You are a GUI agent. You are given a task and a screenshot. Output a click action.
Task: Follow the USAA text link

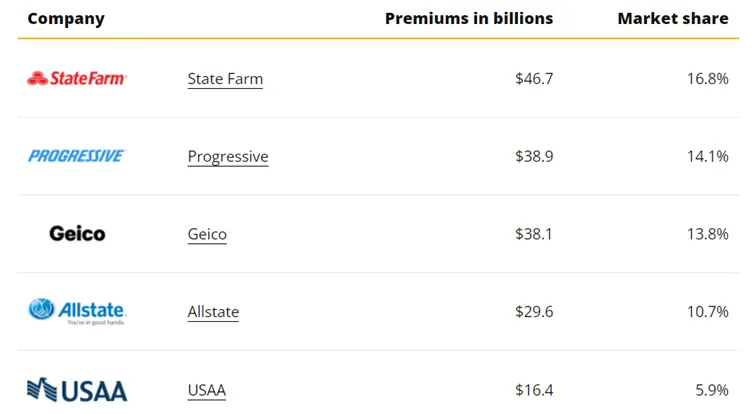[x=207, y=390]
